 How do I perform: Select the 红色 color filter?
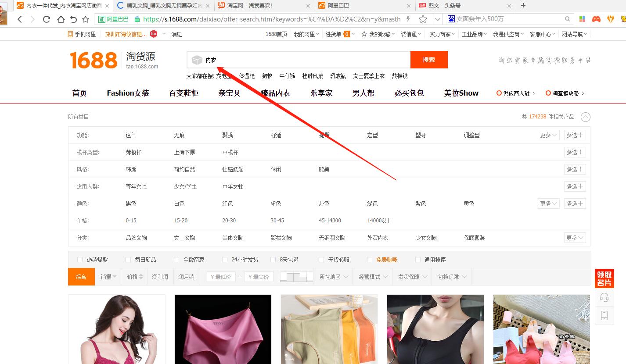tap(227, 203)
